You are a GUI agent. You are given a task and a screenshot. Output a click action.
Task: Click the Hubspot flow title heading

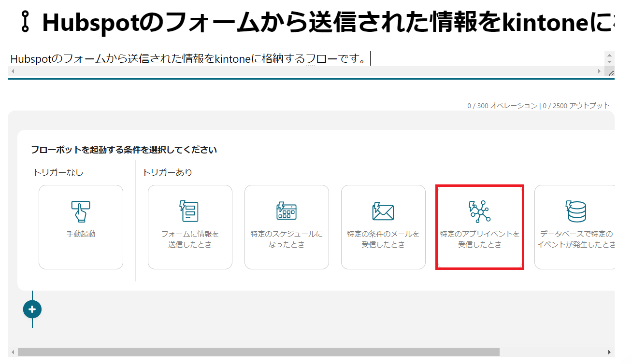coord(328,22)
